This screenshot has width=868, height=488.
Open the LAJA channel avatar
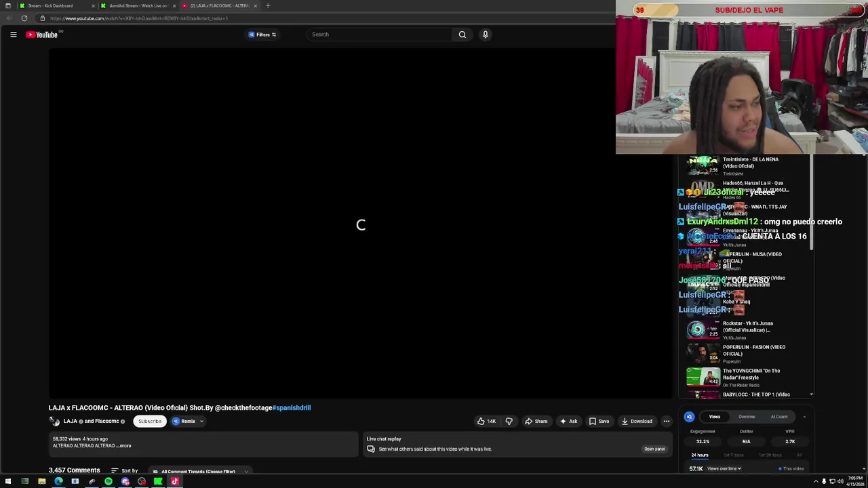coord(54,421)
